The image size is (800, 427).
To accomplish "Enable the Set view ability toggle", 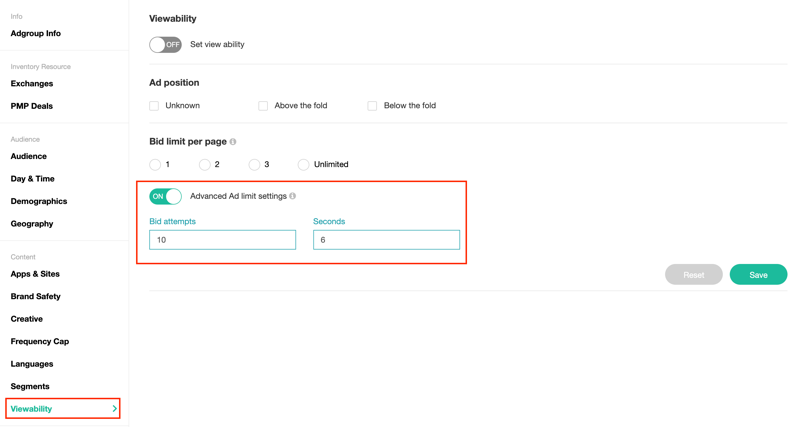I will pyautogui.click(x=165, y=45).
